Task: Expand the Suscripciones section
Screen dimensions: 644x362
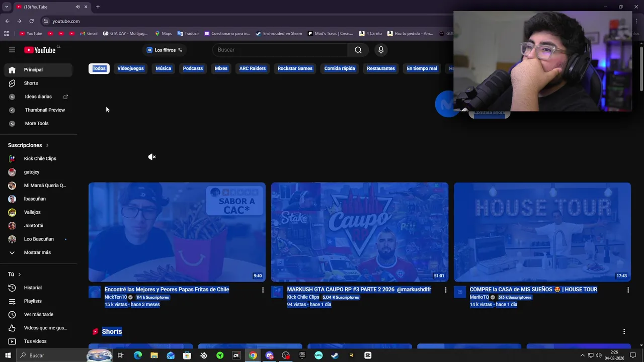Action: [x=29, y=145]
